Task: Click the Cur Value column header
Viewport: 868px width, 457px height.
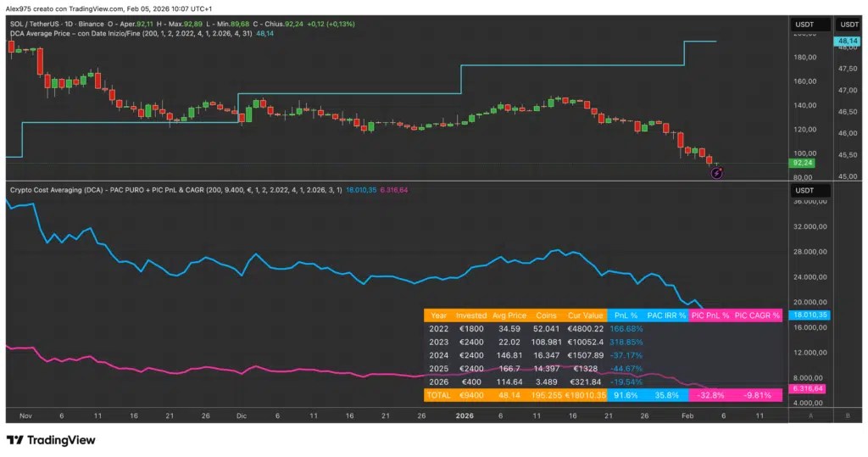Action: [x=585, y=315]
